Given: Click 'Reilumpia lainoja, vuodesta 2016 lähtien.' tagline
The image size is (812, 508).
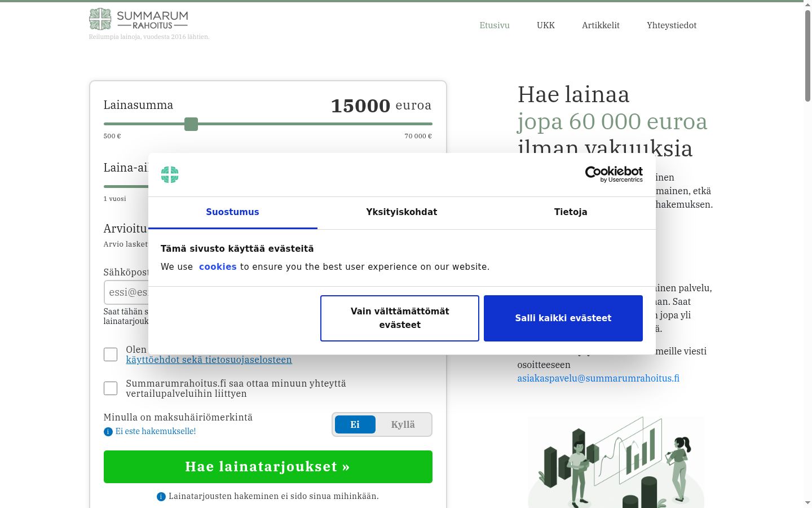Looking at the screenshot, I should pos(149,37).
